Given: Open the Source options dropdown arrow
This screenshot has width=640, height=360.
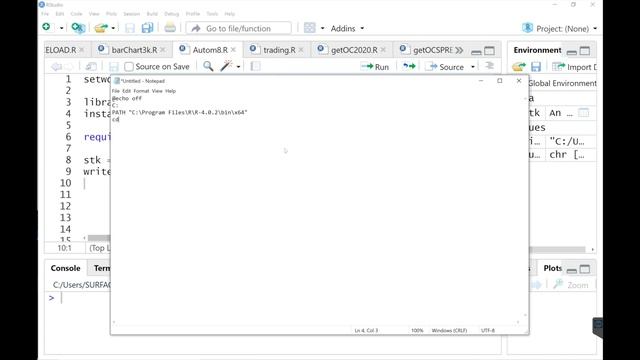Looking at the screenshot, I should coord(473,67).
